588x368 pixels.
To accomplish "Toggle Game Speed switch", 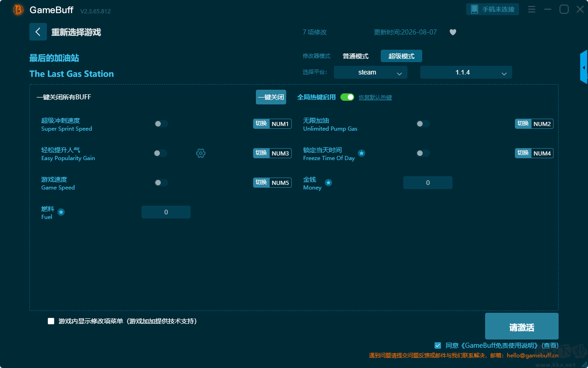I will (161, 183).
